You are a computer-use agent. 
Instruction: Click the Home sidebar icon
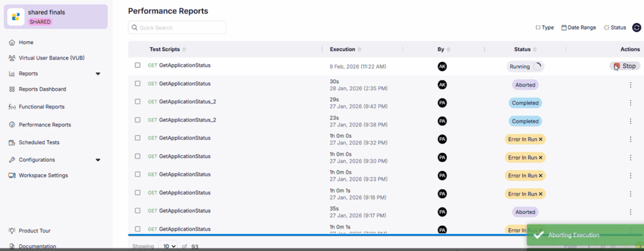(x=12, y=42)
